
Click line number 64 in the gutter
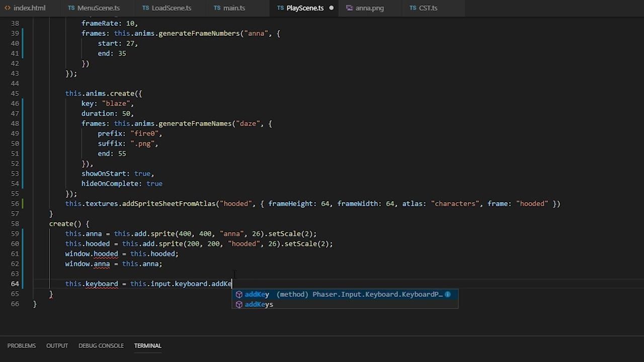coord(15,284)
